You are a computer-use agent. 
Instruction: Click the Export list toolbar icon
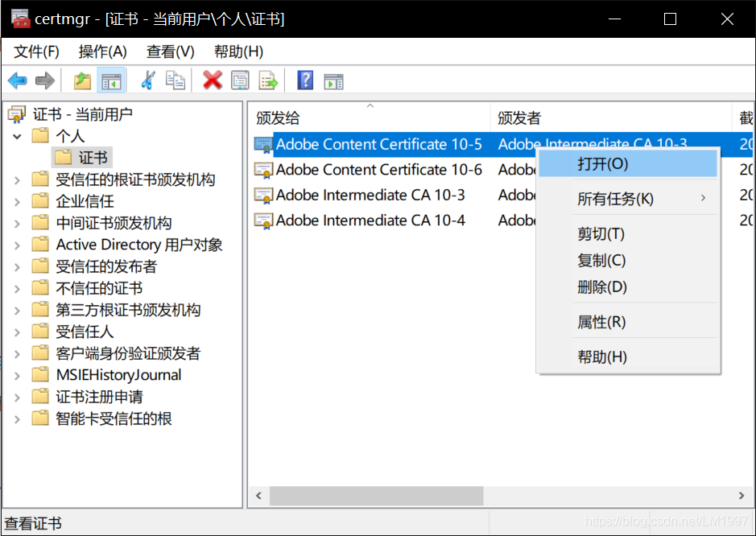point(268,80)
